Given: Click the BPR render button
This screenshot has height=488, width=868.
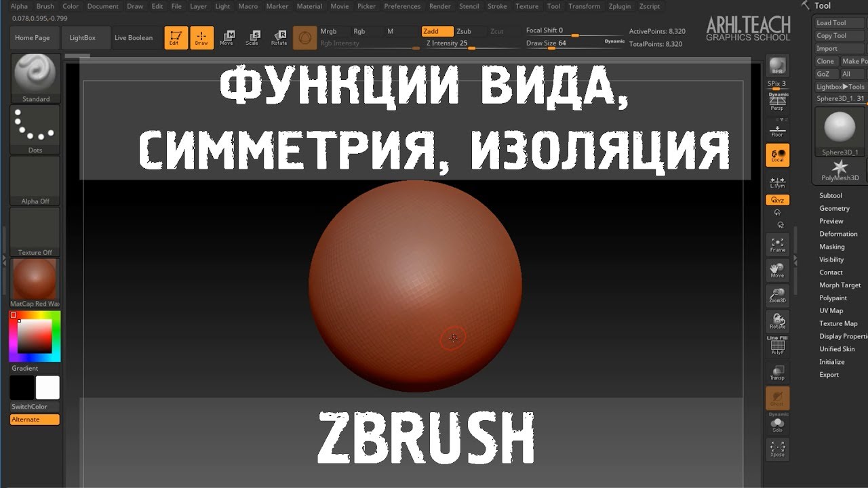Looking at the screenshot, I should (x=777, y=66).
